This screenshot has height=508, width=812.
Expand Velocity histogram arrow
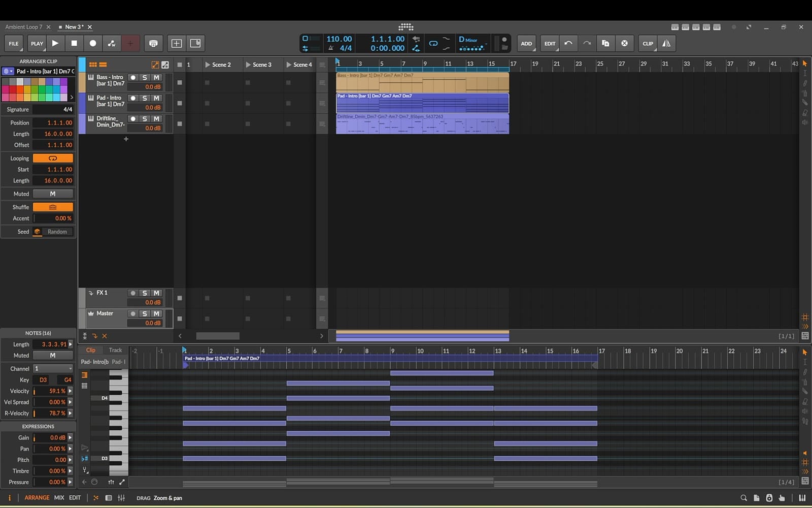click(70, 391)
